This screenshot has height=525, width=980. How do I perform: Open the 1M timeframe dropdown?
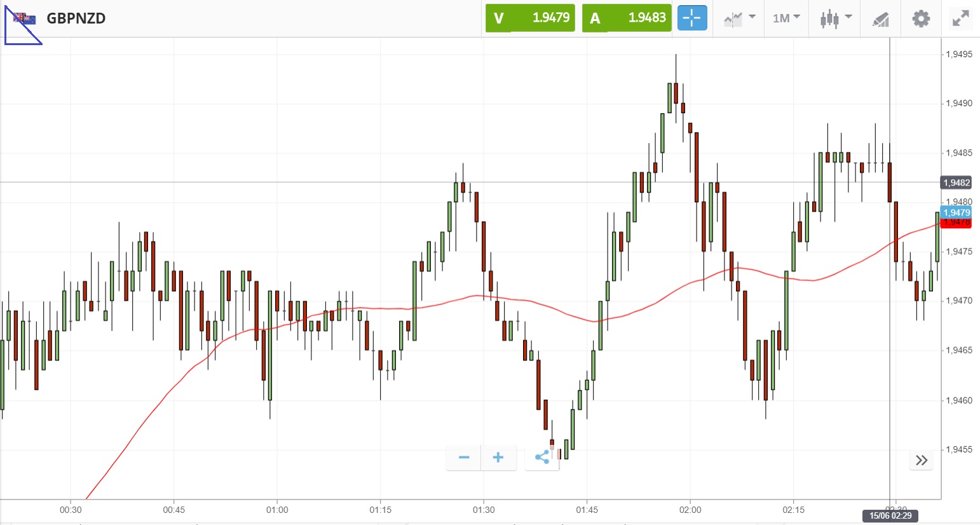point(786,18)
